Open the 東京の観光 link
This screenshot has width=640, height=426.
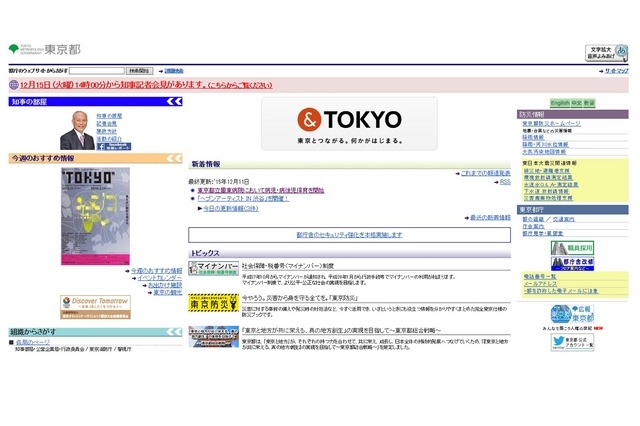tap(168, 293)
